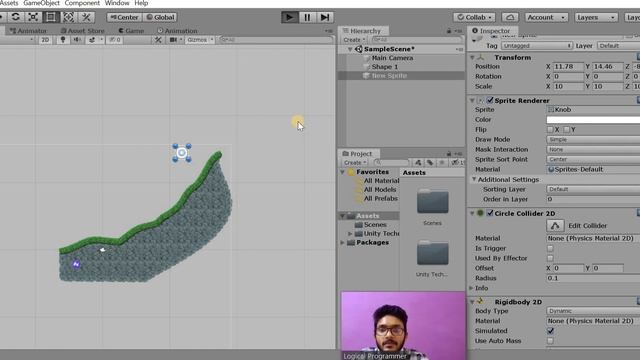Disable the Sprite Renderer component checkbox
Viewport: 640px width, 360px height.
tap(490, 100)
